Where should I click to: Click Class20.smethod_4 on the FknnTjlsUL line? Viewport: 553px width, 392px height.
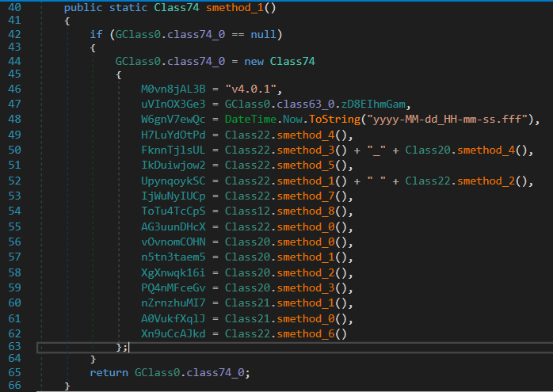pyautogui.click(x=460, y=150)
